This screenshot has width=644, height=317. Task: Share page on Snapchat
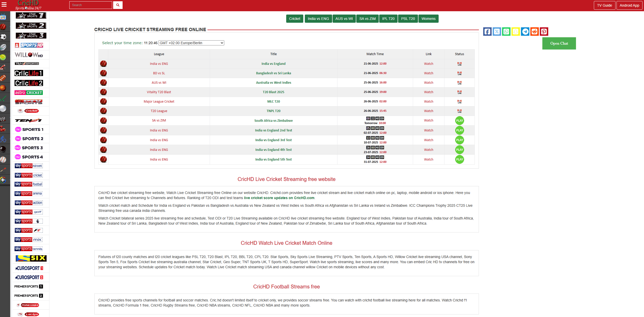(x=516, y=32)
